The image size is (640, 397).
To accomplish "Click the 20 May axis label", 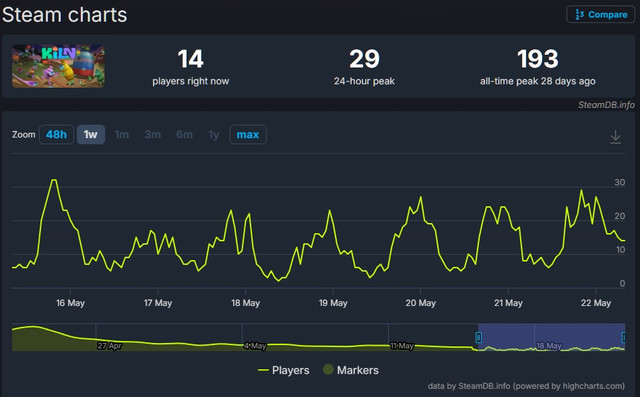I will (x=420, y=303).
